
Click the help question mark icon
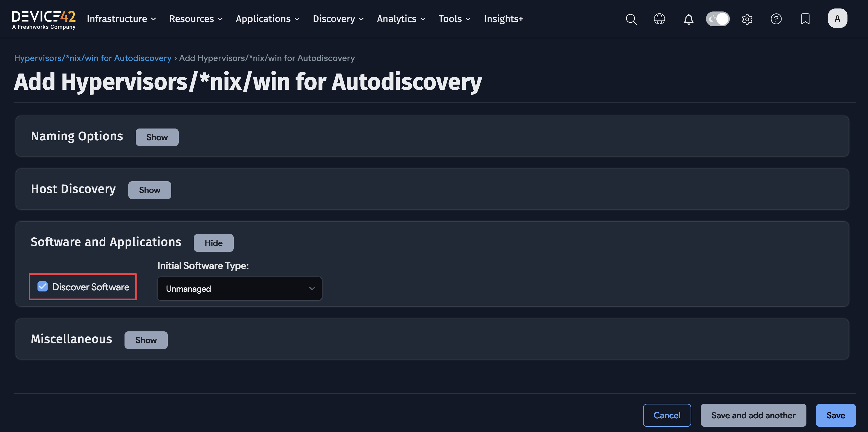pos(776,19)
